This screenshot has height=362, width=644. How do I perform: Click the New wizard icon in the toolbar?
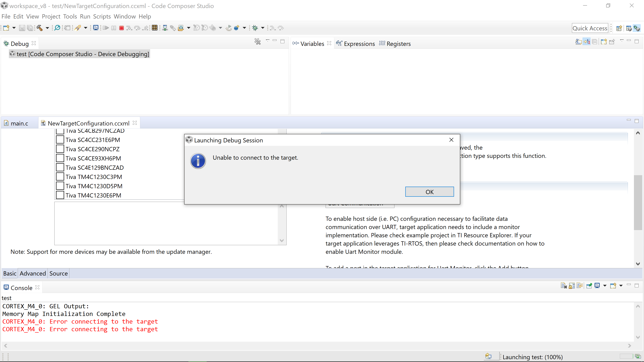pos(6,28)
